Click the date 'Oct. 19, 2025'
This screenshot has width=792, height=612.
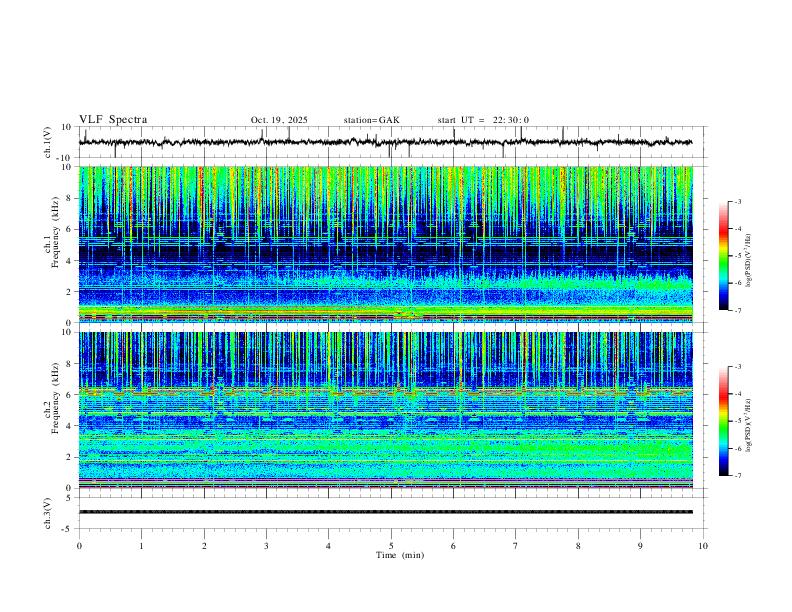(279, 120)
